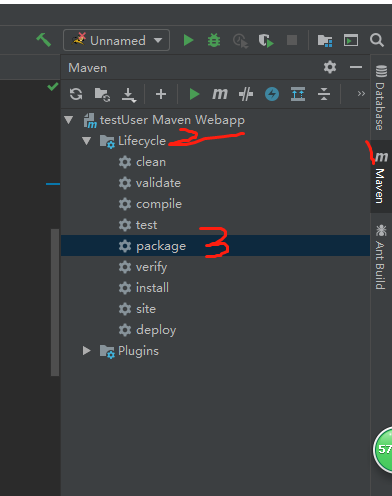Download sources and documentation icon
This screenshot has width=392, height=496.
coord(129,95)
